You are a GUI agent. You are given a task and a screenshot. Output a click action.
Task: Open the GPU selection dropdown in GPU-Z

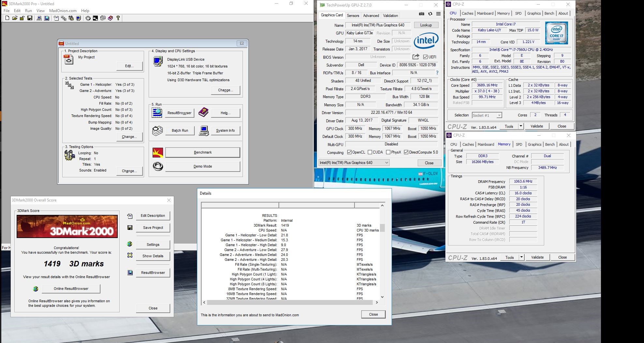click(x=354, y=163)
